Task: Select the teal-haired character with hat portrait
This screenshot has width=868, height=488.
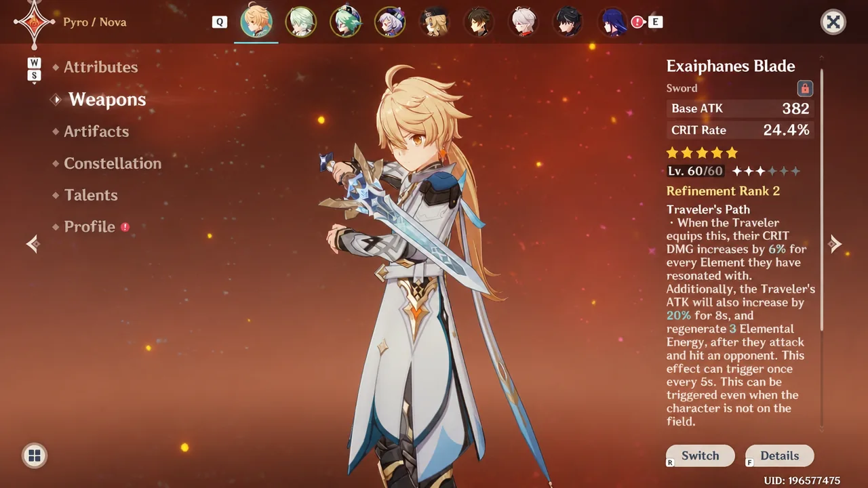Action: pyautogui.click(x=345, y=22)
